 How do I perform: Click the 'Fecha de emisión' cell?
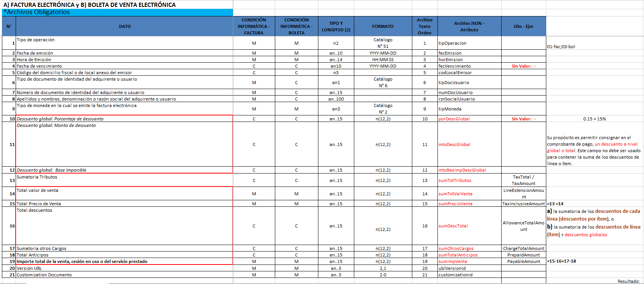[124, 53]
